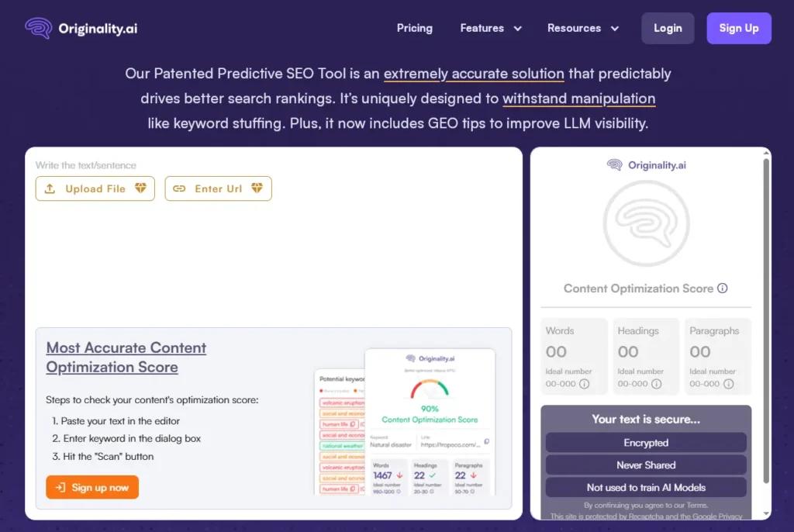Image resolution: width=794 pixels, height=532 pixels.
Task: Click the Originality.ai brain logo in header
Action: 39,29
